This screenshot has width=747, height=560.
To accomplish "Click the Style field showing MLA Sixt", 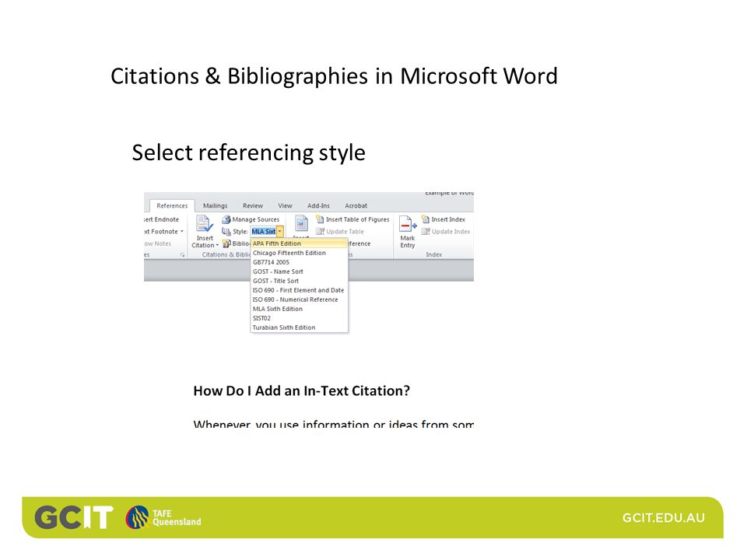I will point(264,232).
